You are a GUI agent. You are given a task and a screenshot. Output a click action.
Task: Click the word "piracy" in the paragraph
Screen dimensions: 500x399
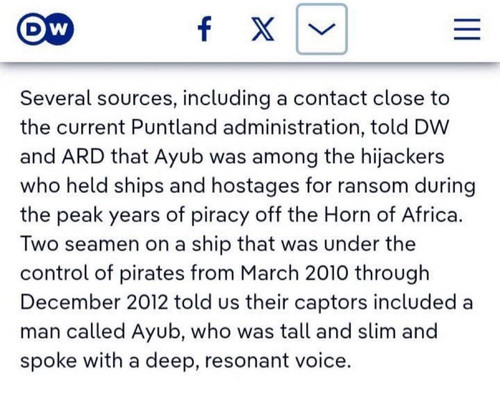(220, 216)
